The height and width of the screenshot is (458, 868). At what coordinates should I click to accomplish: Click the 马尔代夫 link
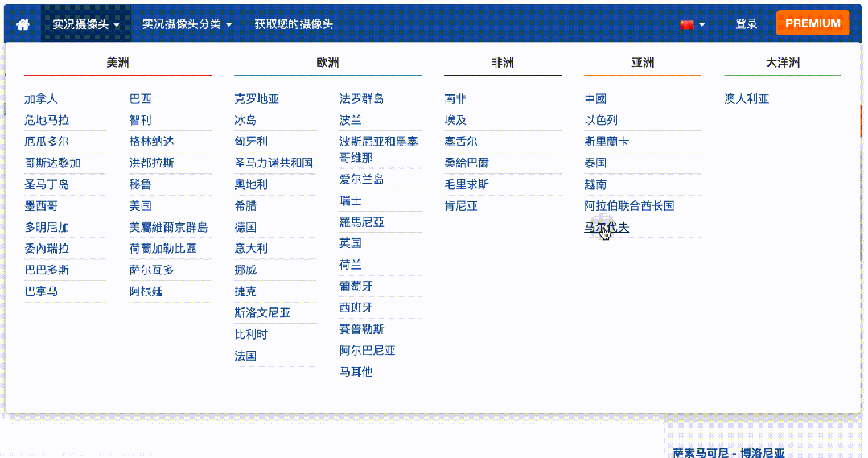[x=607, y=227]
